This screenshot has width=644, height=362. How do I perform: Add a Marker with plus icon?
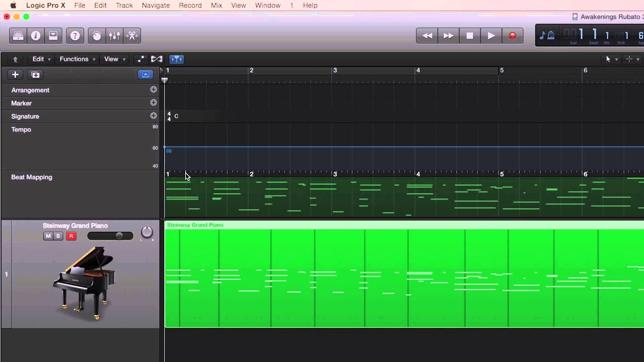click(x=153, y=103)
